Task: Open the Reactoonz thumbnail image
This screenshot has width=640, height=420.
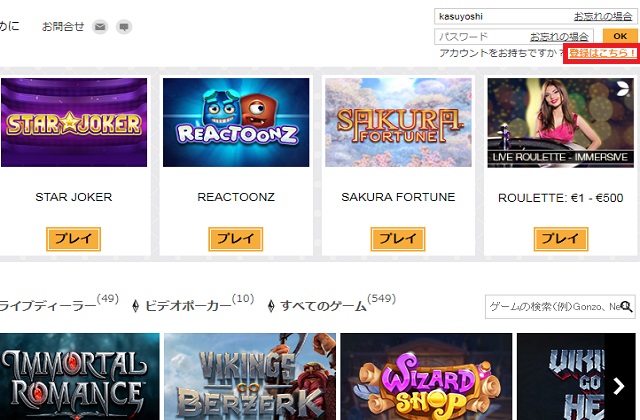Action: (x=236, y=122)
